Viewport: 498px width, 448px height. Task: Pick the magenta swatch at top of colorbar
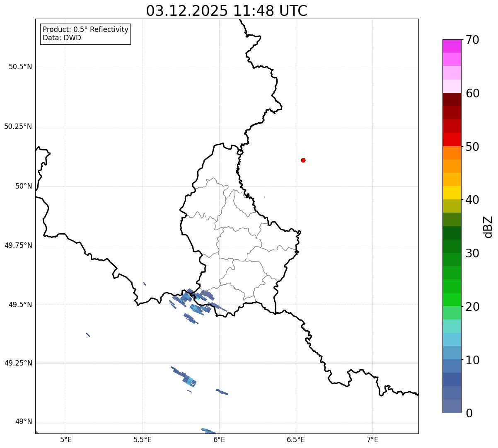pos(452,46)
